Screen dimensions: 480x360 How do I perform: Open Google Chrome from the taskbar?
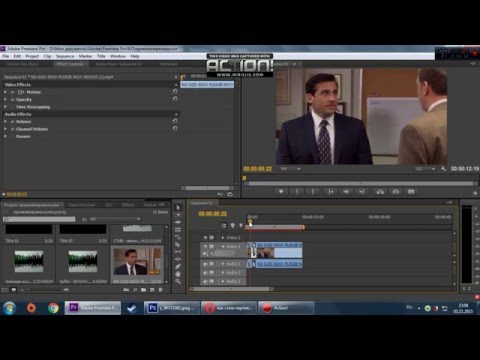(53, 308)
